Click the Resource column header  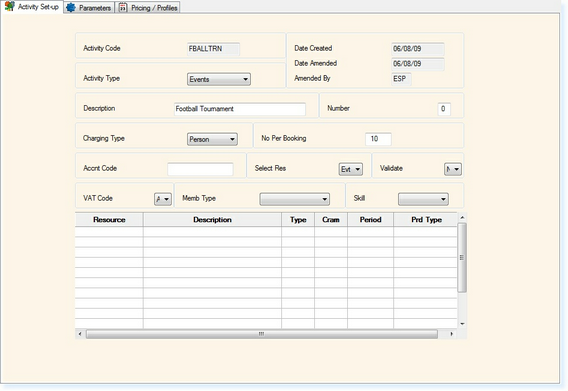click(109, 220)
